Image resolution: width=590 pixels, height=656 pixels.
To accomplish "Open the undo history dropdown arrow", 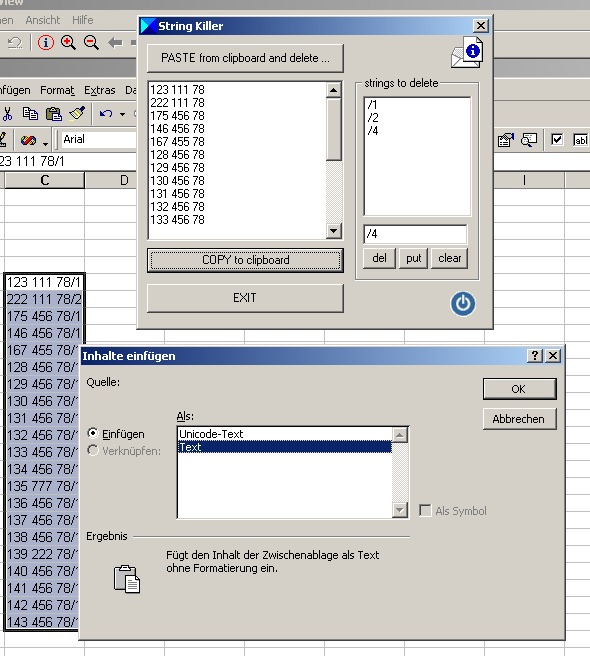I will (x=122, y=114).
